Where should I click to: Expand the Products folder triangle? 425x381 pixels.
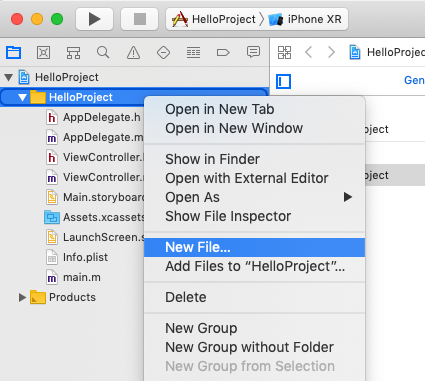(x=22, y=297)
